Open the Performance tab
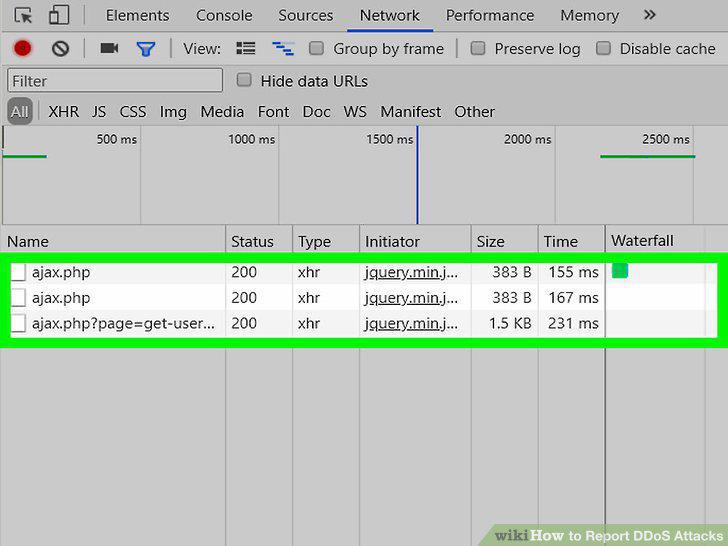Viewport: 728px width, 546px height. pos(490,15)
